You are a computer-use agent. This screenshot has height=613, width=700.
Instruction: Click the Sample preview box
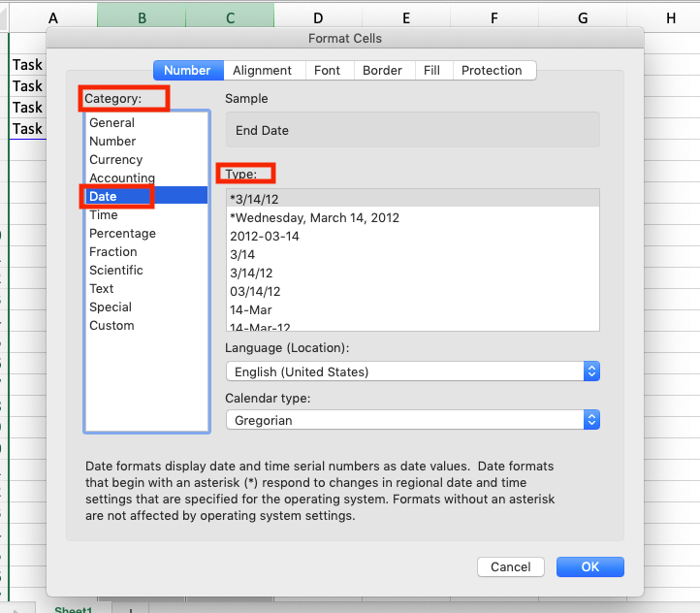pos(412,130)
